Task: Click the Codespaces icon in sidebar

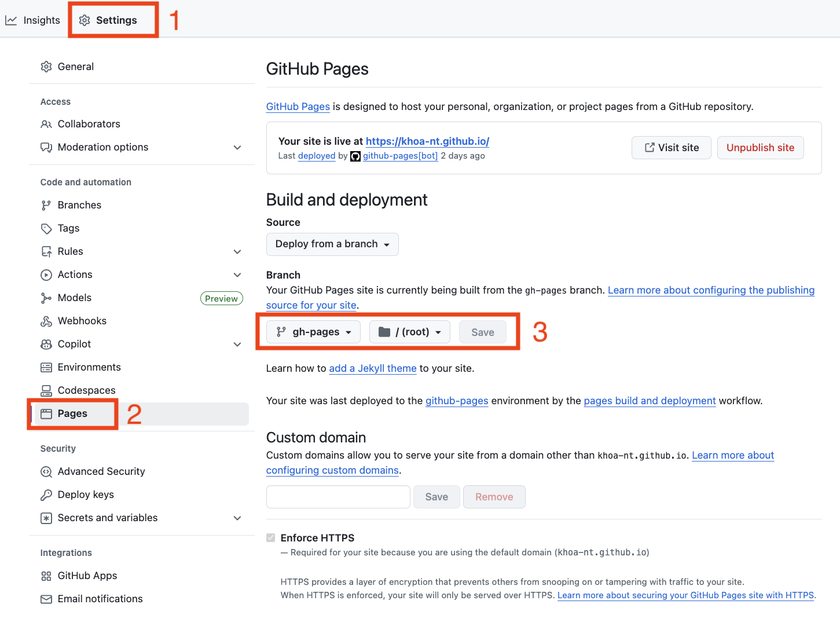Action: (46, 390)
